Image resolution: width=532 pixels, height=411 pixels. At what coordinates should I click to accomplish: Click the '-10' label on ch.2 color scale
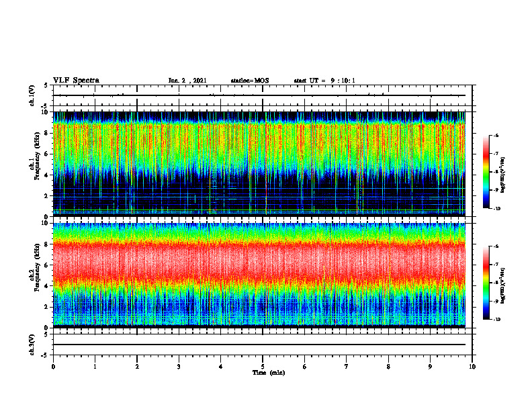pyautogui.click(x=497, y=320)
